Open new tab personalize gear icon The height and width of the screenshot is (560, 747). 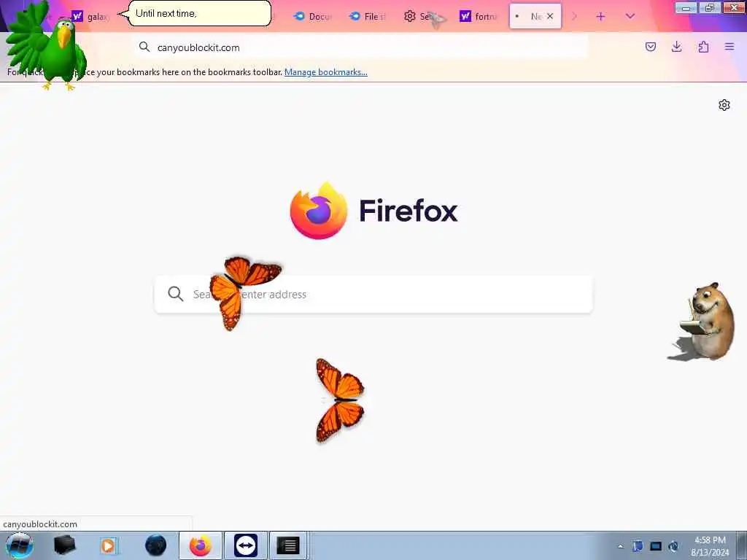(724, 105)
